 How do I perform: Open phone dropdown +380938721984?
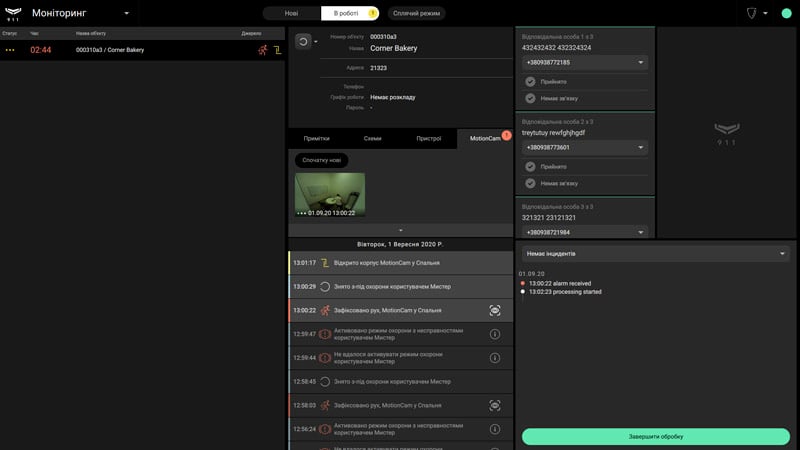coord(585,232)
